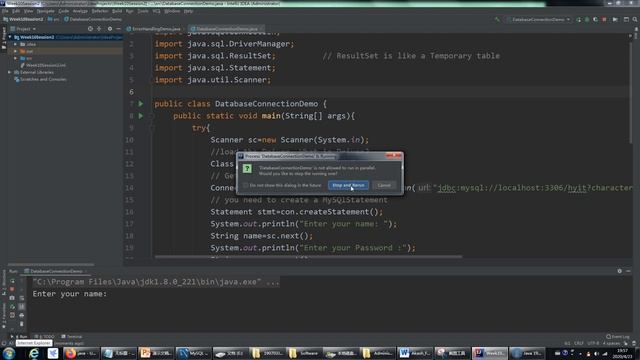This screenshot has height=360, width=640.
Task: Open Run panel settings gear
Action: click(x=620, y=271)
